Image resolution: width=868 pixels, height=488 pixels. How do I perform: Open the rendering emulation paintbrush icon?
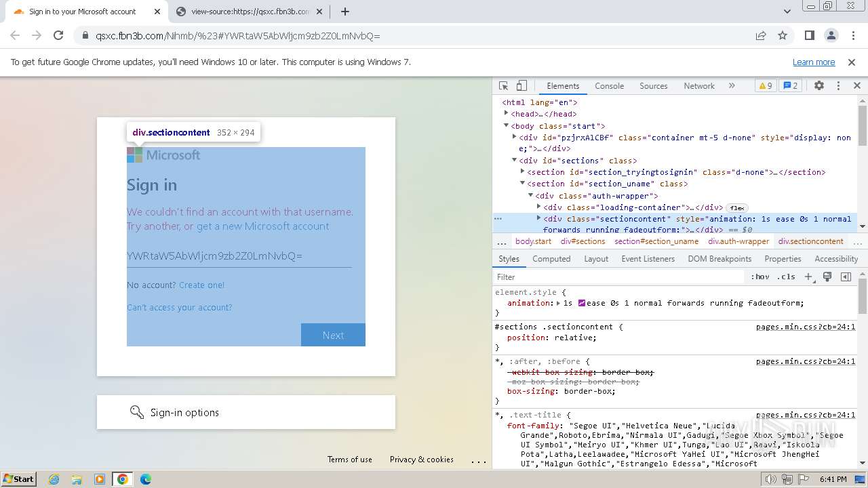tap(827, 277)
